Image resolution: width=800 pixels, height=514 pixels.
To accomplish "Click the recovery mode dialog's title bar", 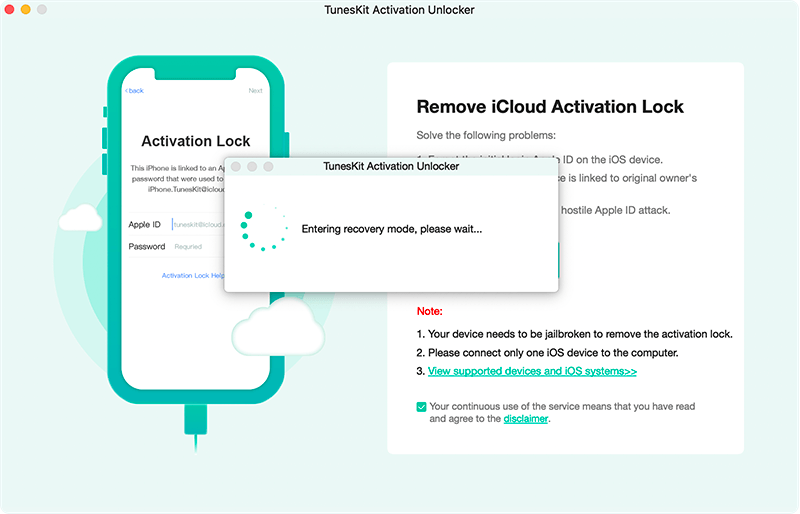I will (391, 166).
